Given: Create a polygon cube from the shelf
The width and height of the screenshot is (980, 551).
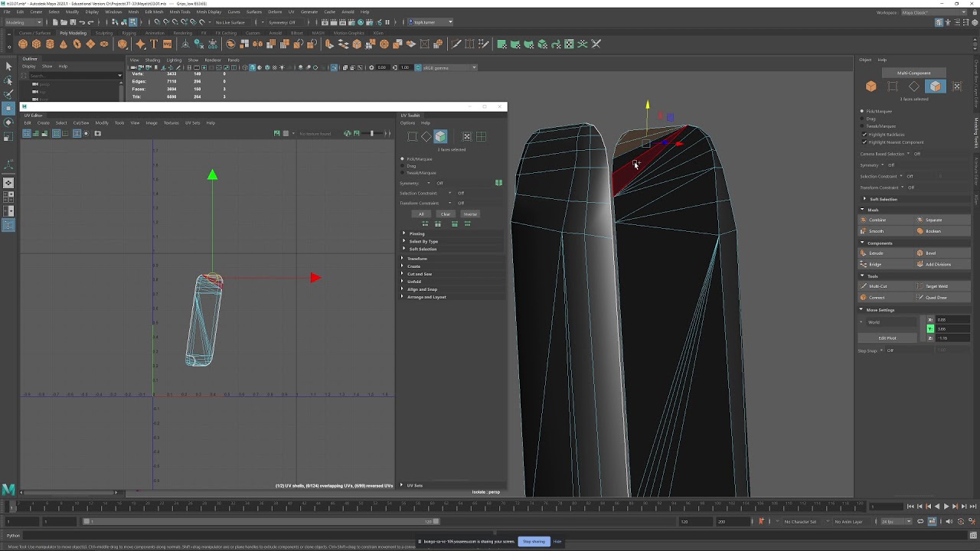Looking at the screenshot, I should point(37,44).
